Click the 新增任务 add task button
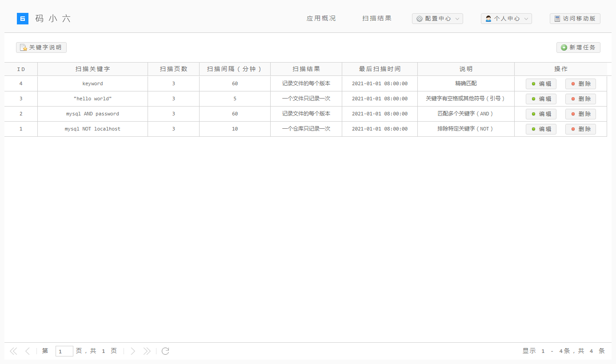The image size is (616, 364). (x=578, y=47)
